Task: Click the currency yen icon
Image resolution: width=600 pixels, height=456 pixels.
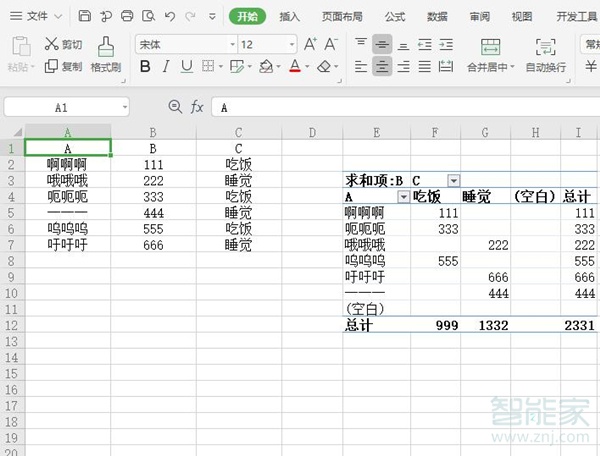Action: [x=591, y=67]
